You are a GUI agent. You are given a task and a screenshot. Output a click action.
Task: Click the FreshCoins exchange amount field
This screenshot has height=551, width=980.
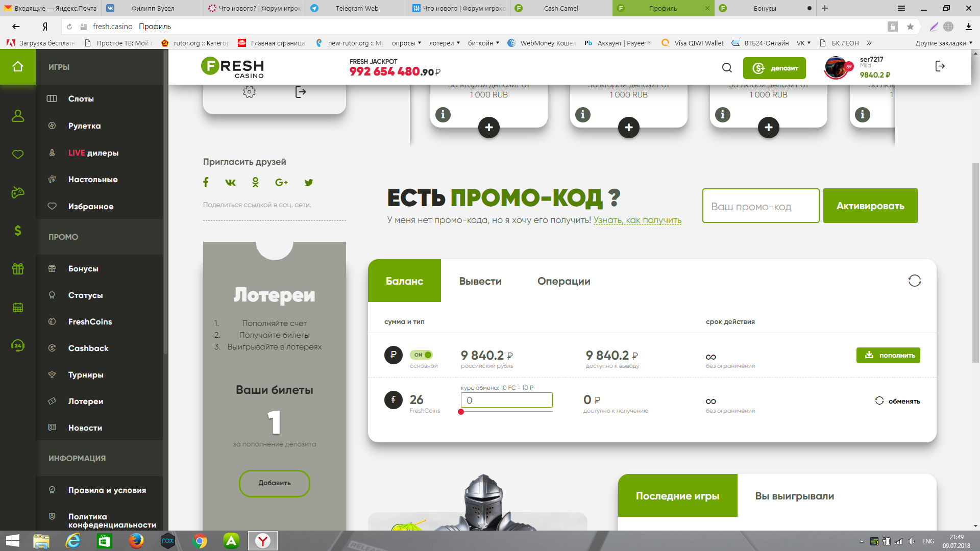(x=506, y=400)
